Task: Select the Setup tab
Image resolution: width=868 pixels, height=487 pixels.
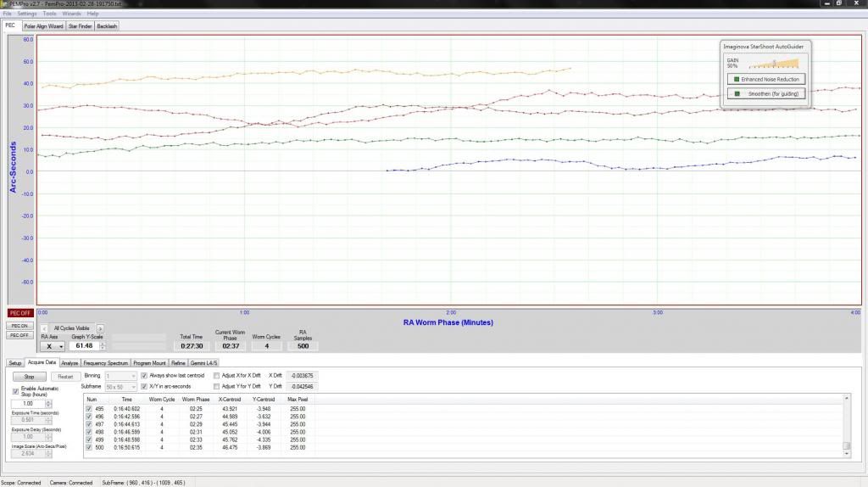Action: [15, 363]
